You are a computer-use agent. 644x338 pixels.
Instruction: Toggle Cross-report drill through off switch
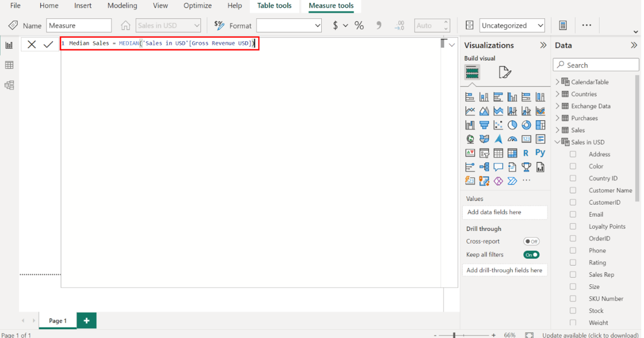pyautogui.click(x=531, y=241)
